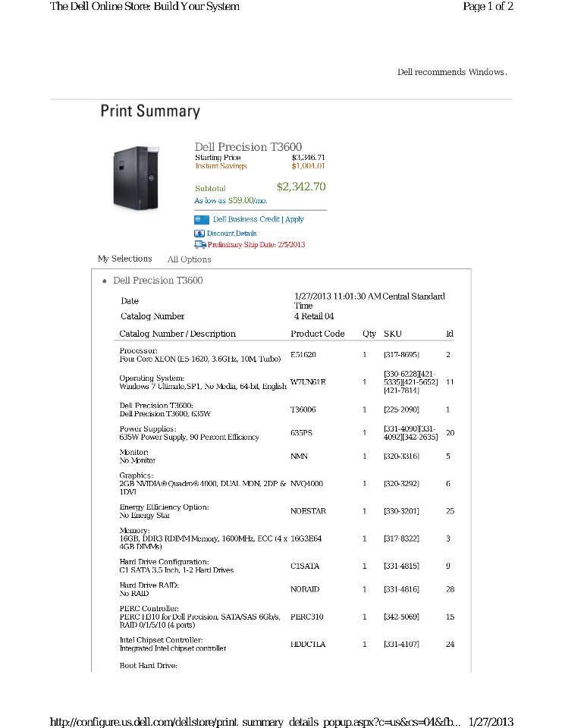Screen dimensions: 562x728
Task: Click the Print Summary heading
Action: (150, 111)
